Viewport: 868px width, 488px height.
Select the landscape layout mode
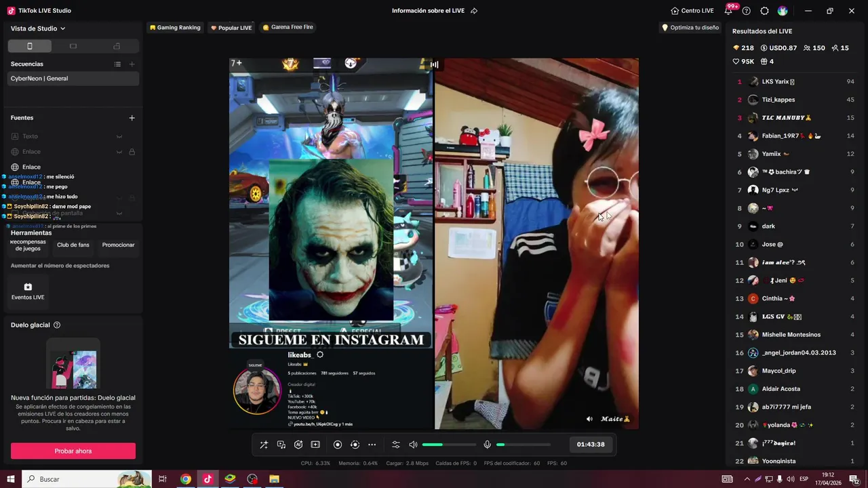tap(73, 46)
